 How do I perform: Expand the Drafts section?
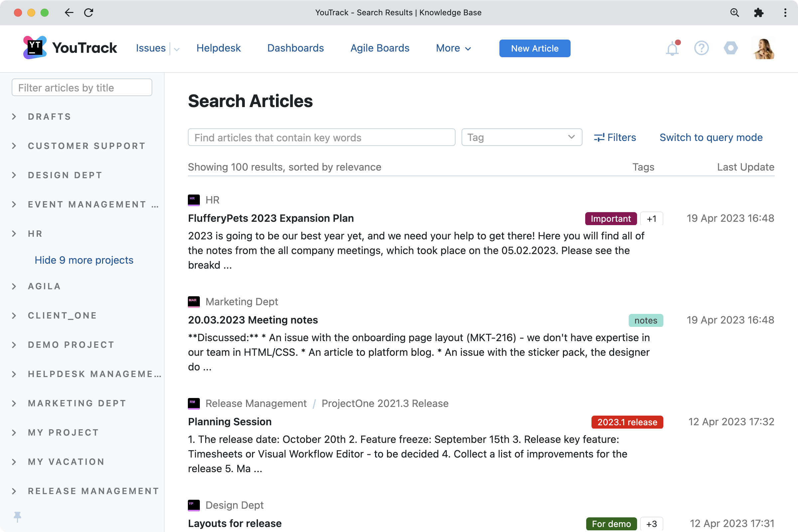tap(14, 117)
